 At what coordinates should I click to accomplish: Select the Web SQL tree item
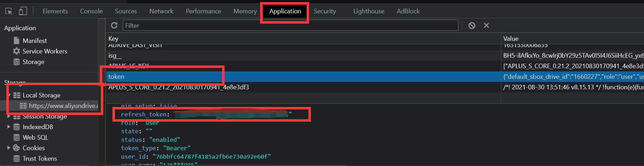point(35,138)
